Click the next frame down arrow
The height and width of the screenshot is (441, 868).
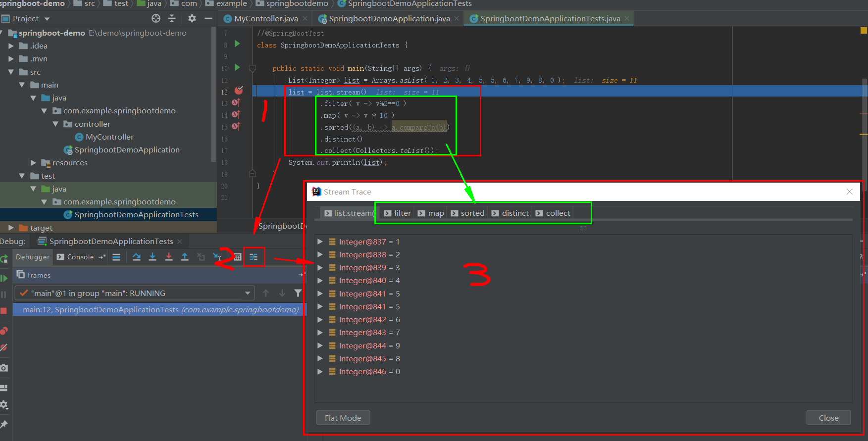click(282, 293)
